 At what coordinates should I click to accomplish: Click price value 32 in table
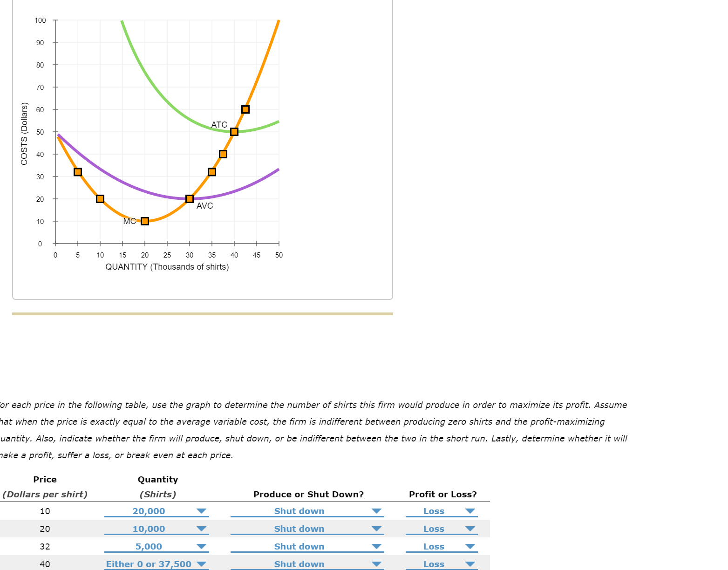(x=45, y=547)
